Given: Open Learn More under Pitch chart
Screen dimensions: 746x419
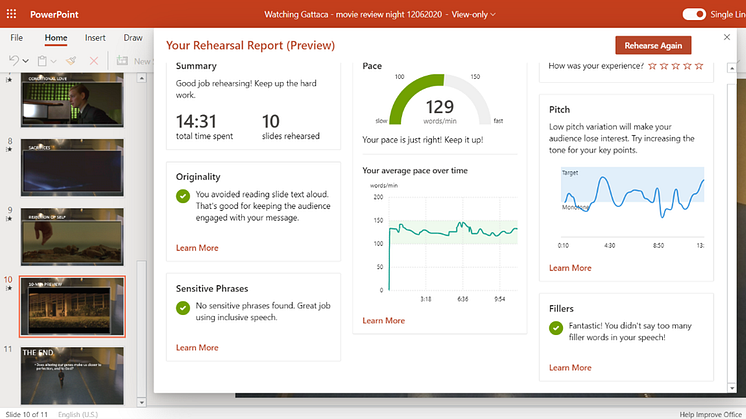Looking at the screenshot, I should (x=570, y=268).
